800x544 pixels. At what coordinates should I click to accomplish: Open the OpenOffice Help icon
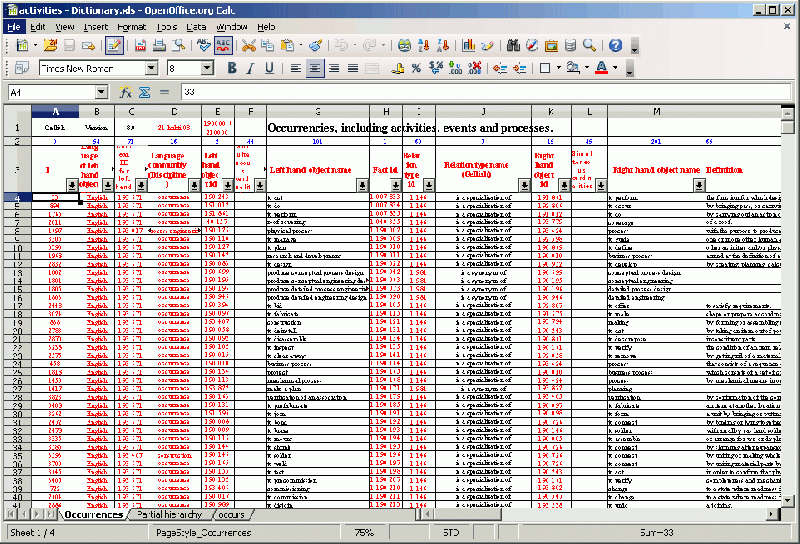click(615, 46)
